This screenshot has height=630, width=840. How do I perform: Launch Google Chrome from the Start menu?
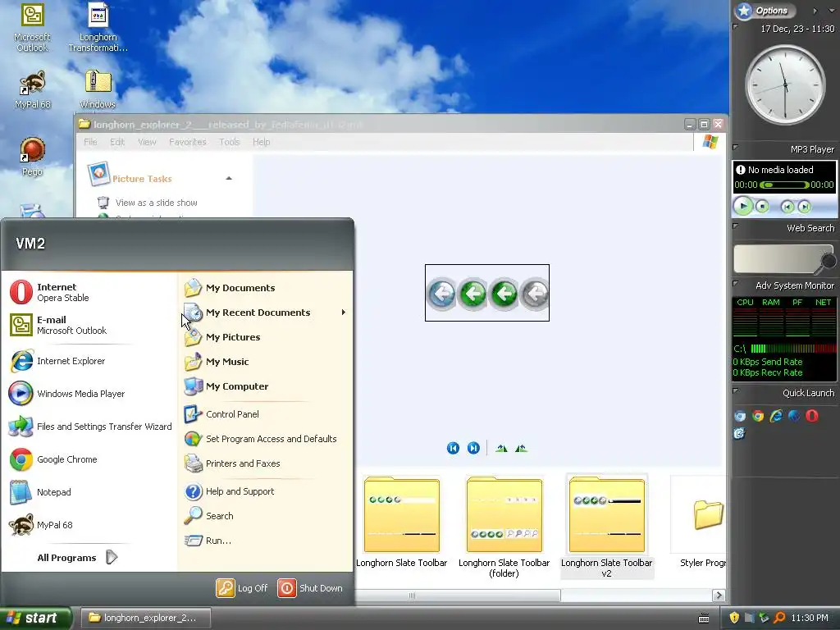point(90,459)
